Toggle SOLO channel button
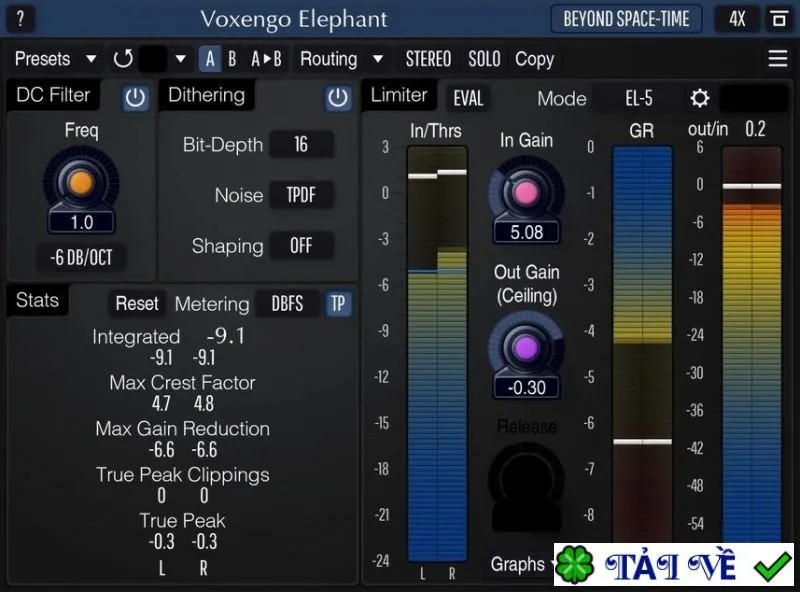The height and width of the screenshot is (592, 800). (x=484, y=59)
